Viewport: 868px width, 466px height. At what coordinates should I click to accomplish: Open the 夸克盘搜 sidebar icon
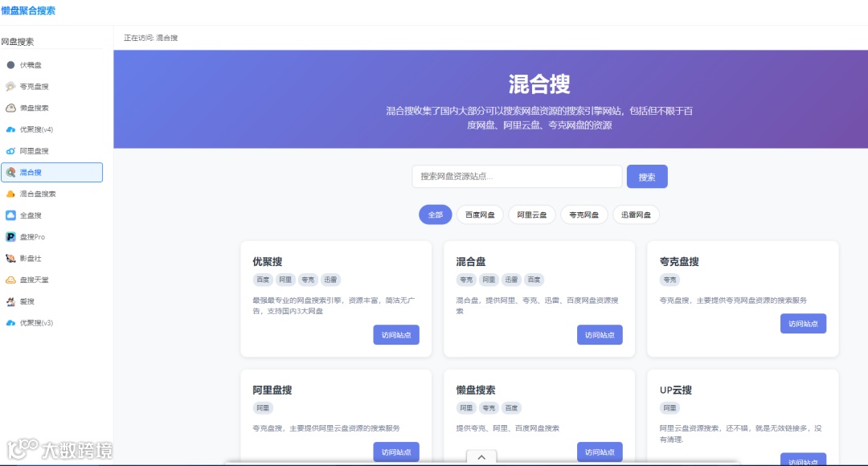click(x=10, y=86)
